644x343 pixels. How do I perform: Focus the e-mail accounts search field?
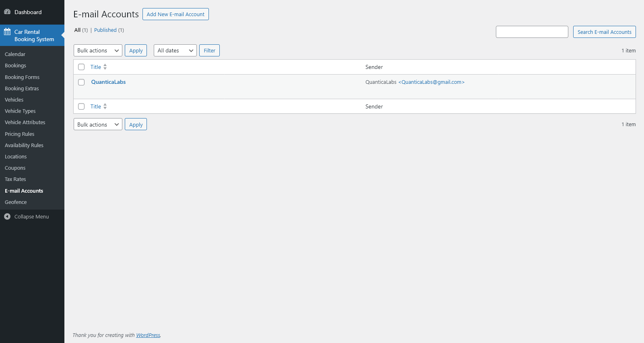(x=532, y=32)
